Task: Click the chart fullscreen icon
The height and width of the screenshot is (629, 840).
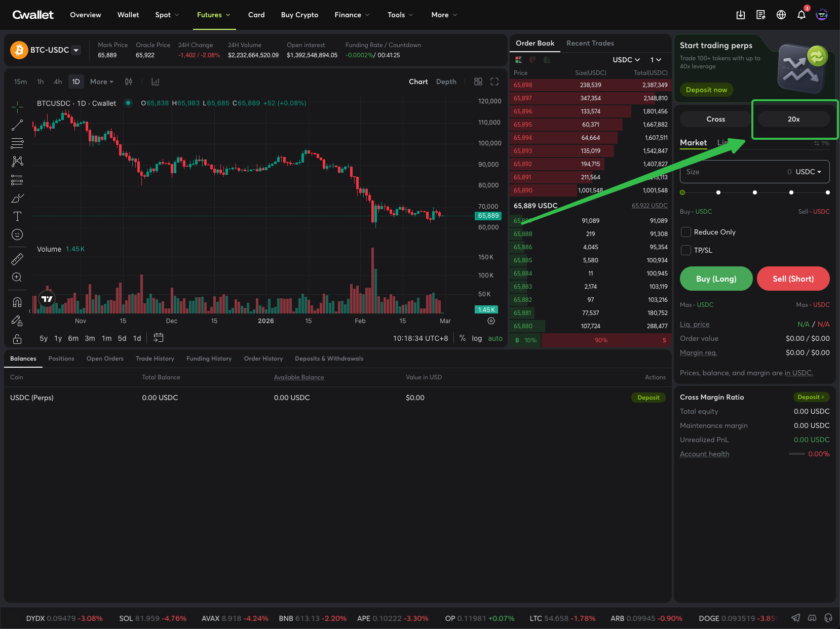Action: [494, 82]
